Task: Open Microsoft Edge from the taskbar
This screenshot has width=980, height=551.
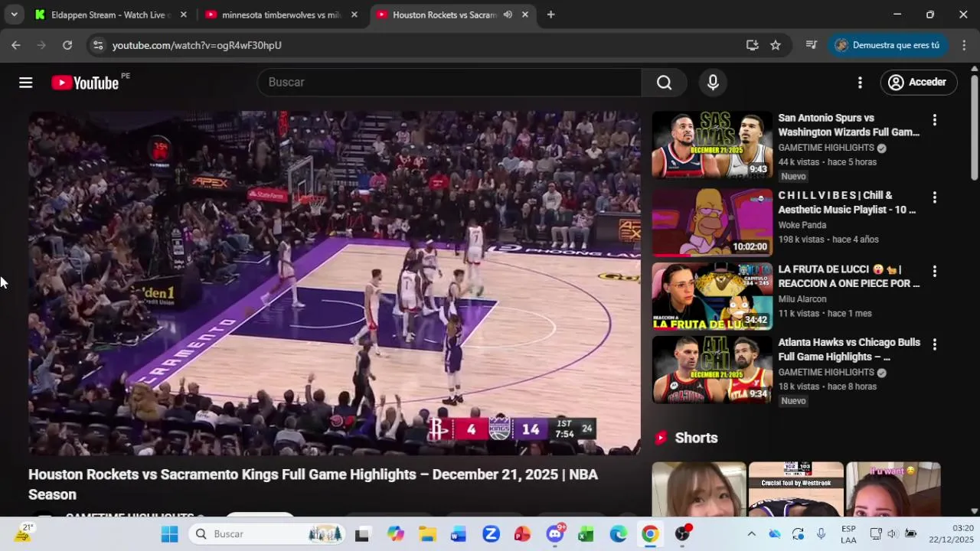Action: pos(618,534)
